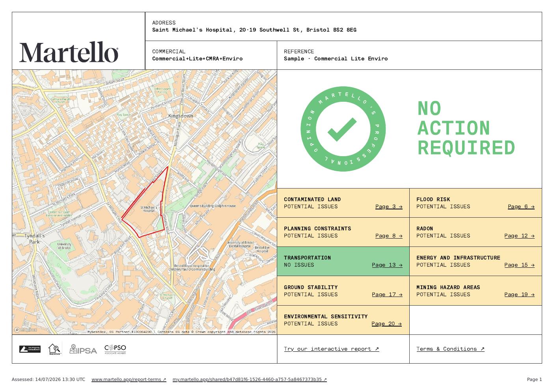Click the Bristol Eye Hospital map label
The width and height of the screenshot is (554, 392).
point(262,249)
